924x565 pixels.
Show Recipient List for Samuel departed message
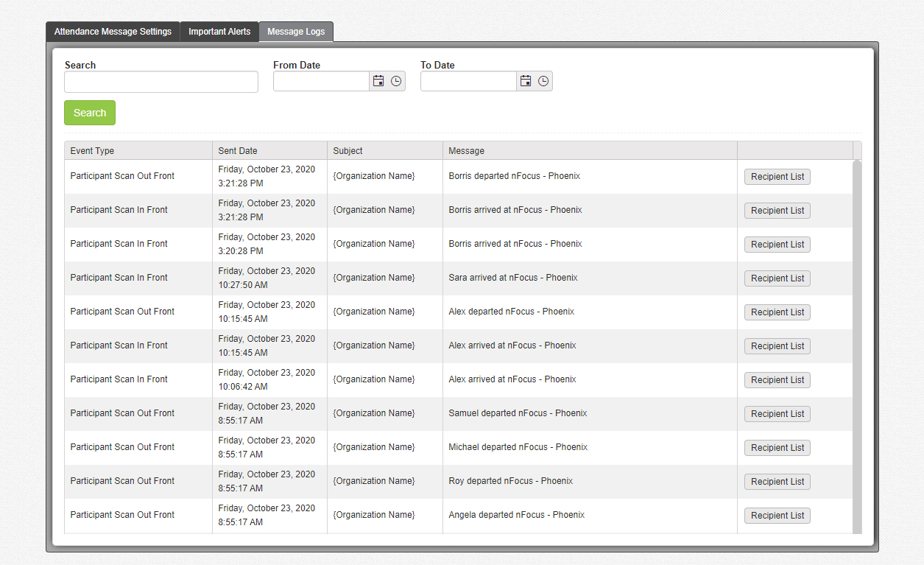[x=777, y=414]
